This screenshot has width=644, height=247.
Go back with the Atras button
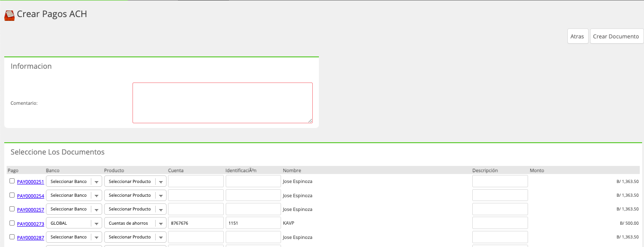[x=577, y=37]
